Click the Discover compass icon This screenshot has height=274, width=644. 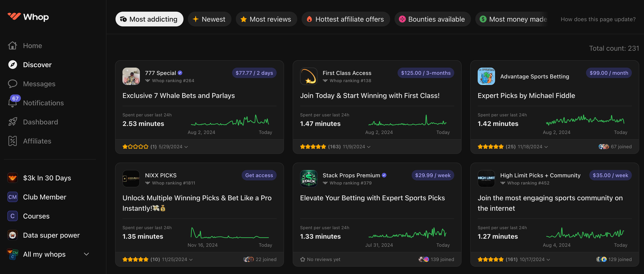(x=13, y=65)
